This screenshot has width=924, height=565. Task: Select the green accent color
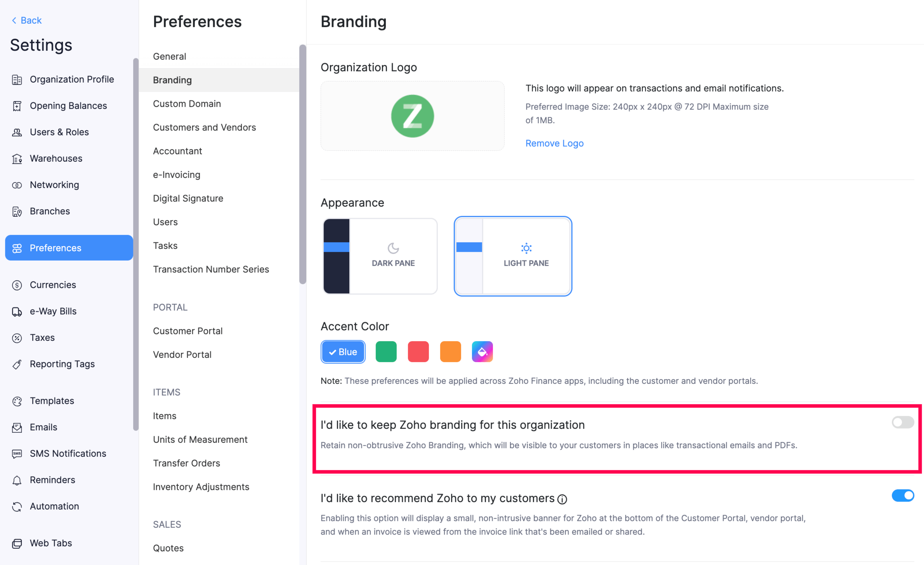(x=386, y=351)
